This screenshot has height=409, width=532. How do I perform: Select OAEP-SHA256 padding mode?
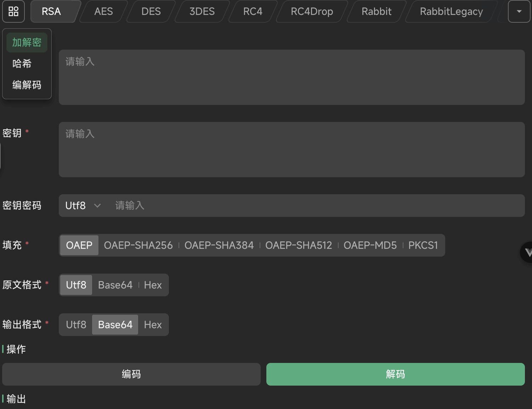138,245
